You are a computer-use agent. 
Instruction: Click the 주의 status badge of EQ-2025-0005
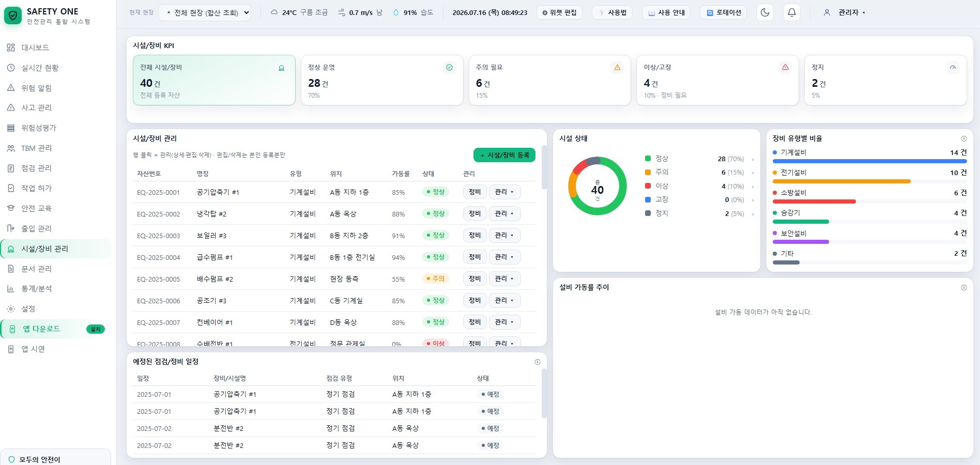tap(436, 278)
